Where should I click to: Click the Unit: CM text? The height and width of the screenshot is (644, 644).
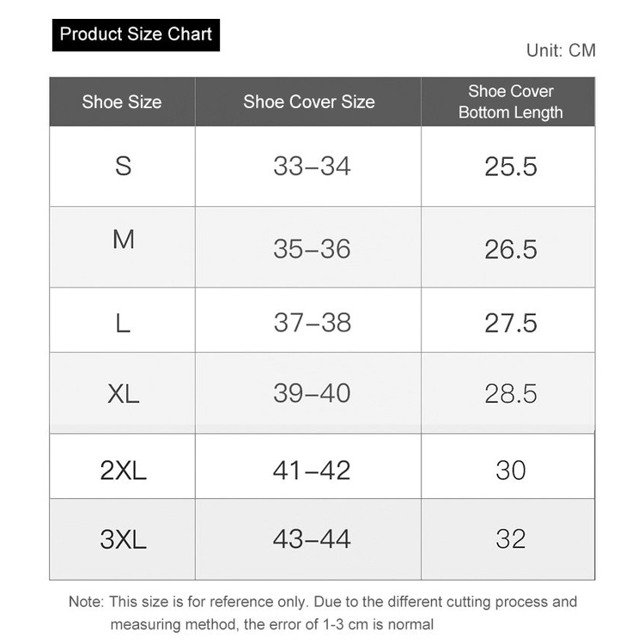560,51
